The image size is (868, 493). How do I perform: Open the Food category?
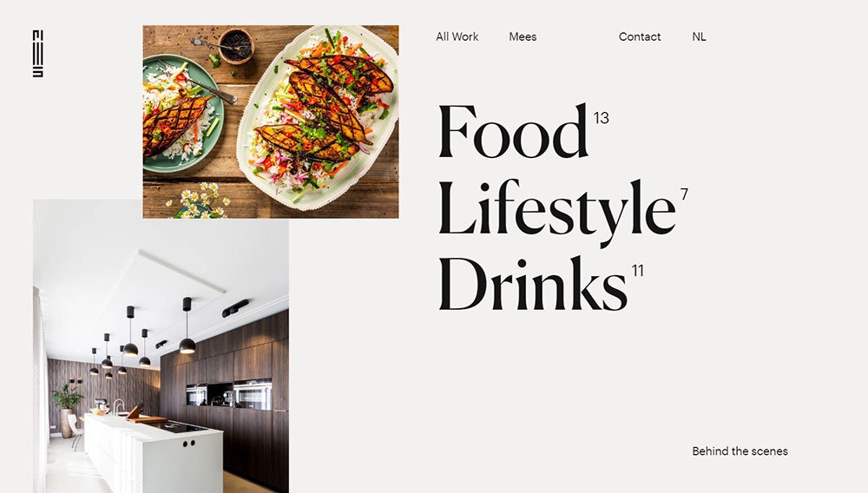(x=513, y=132)
